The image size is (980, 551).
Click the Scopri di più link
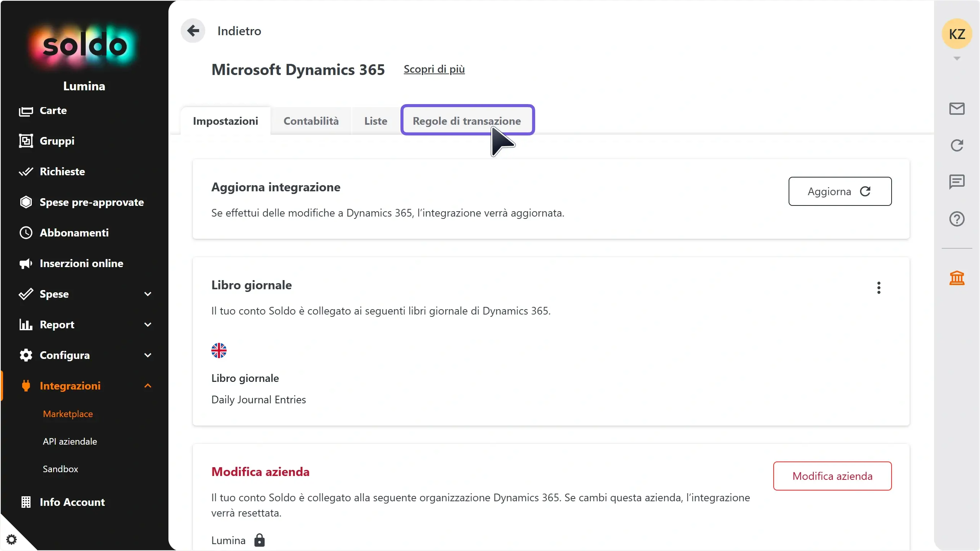434,69
